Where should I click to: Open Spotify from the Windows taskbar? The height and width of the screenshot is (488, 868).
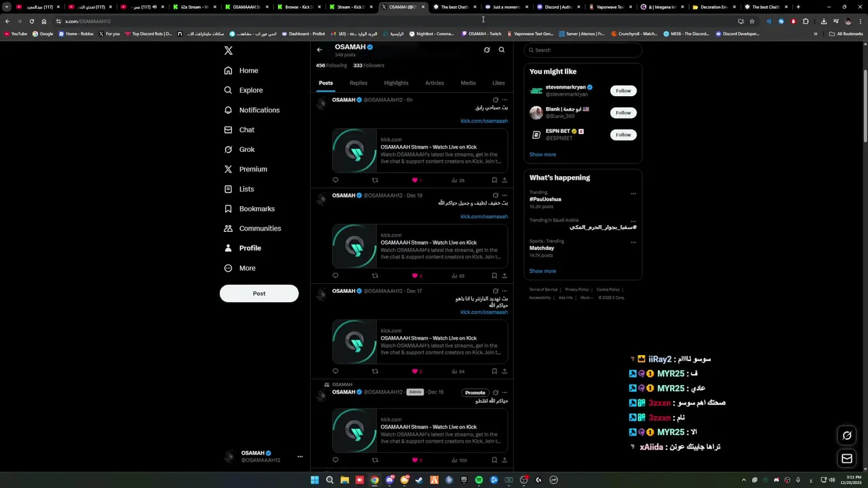click(479, 480)
